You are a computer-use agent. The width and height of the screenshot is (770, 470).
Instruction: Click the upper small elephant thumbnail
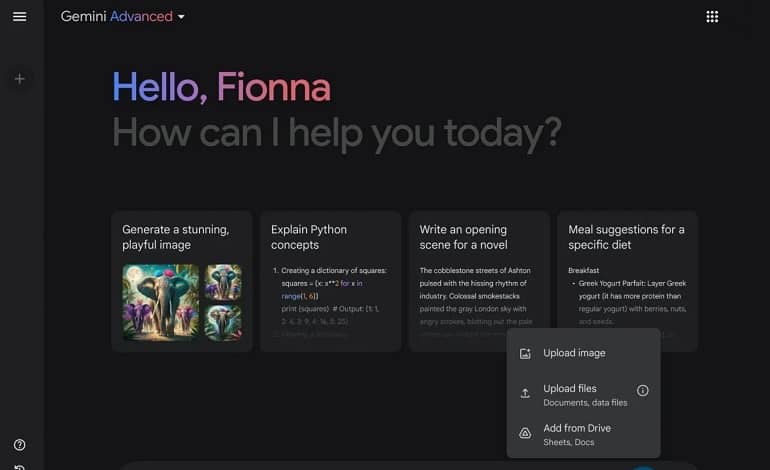(223, 282)
